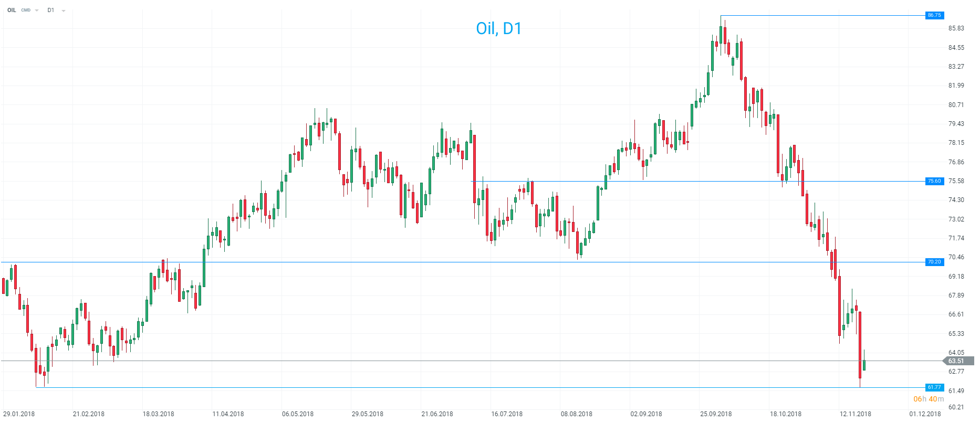The width and height of the screenshot is (980, 423).
Task: Open the OIL symbol dropdown arrow
Action: click(37, 10)
